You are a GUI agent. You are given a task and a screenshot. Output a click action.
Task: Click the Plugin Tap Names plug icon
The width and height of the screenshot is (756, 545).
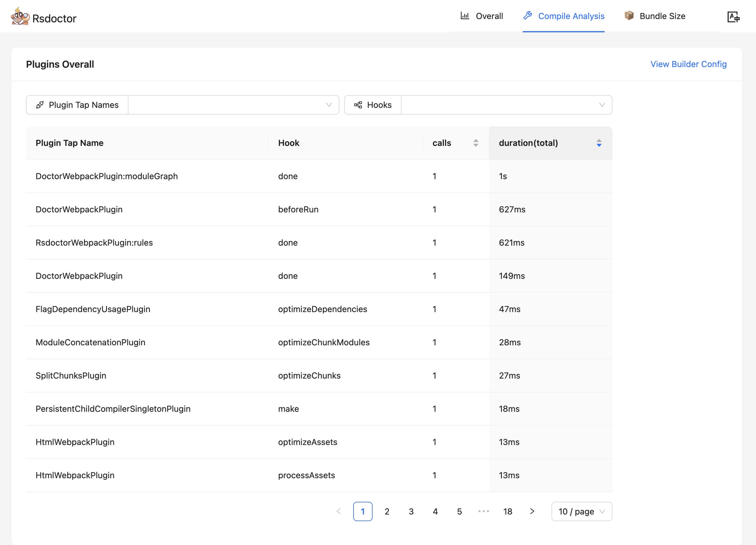pyautogui.click(x=40, y=105)
